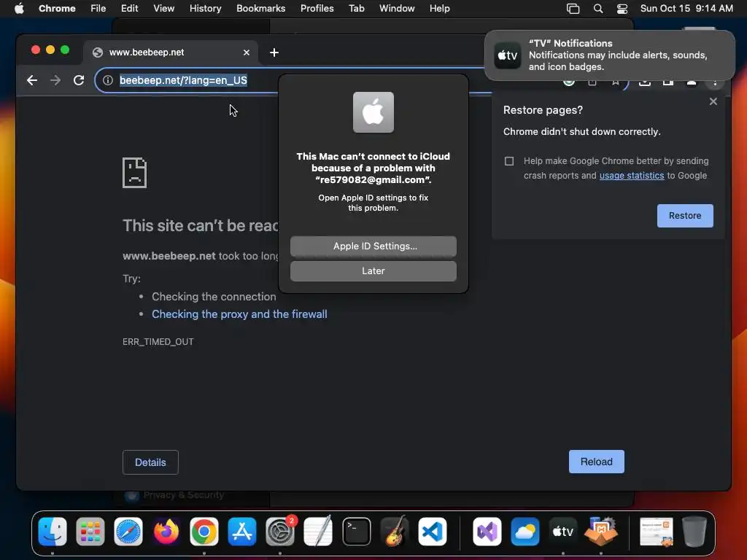Launch GarageBand from the Dock
This screenshot has width=747, height=560.
(395, 531)
